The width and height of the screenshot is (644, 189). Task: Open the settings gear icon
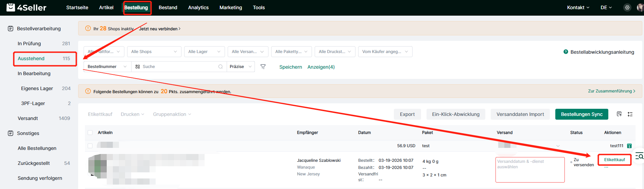[627, 7]
